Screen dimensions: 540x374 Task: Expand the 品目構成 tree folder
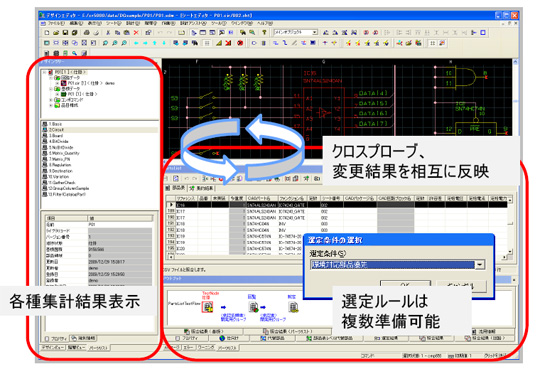[x=51, y=105]
